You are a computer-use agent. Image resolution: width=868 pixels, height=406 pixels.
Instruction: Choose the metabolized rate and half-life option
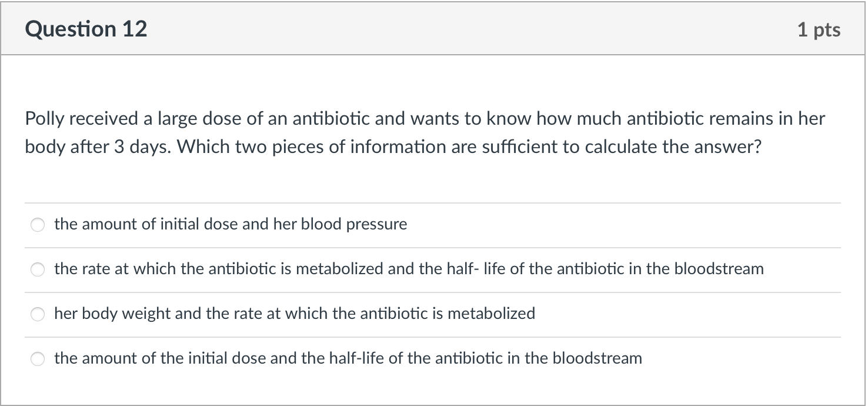click(38, 269)
